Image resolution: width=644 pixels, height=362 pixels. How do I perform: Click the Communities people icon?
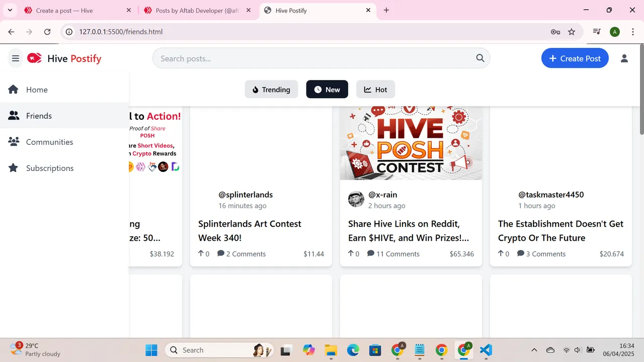[14, 142]
